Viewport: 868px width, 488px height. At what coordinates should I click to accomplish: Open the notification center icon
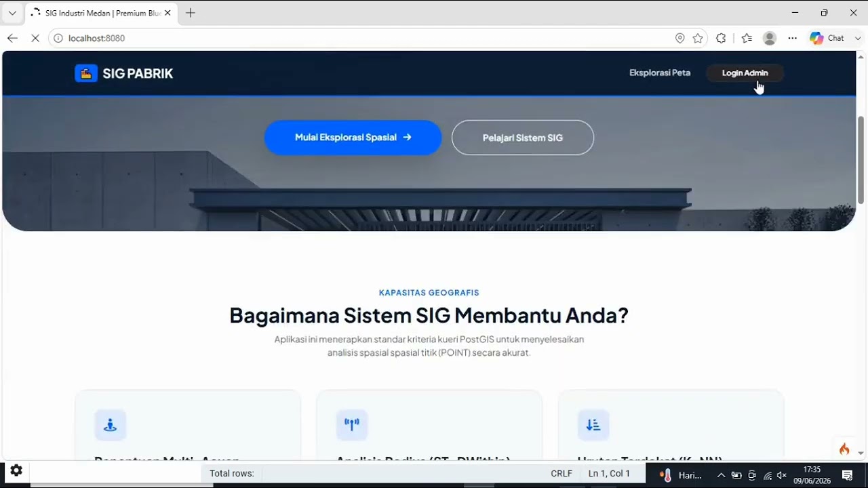(x=847, y=475)
